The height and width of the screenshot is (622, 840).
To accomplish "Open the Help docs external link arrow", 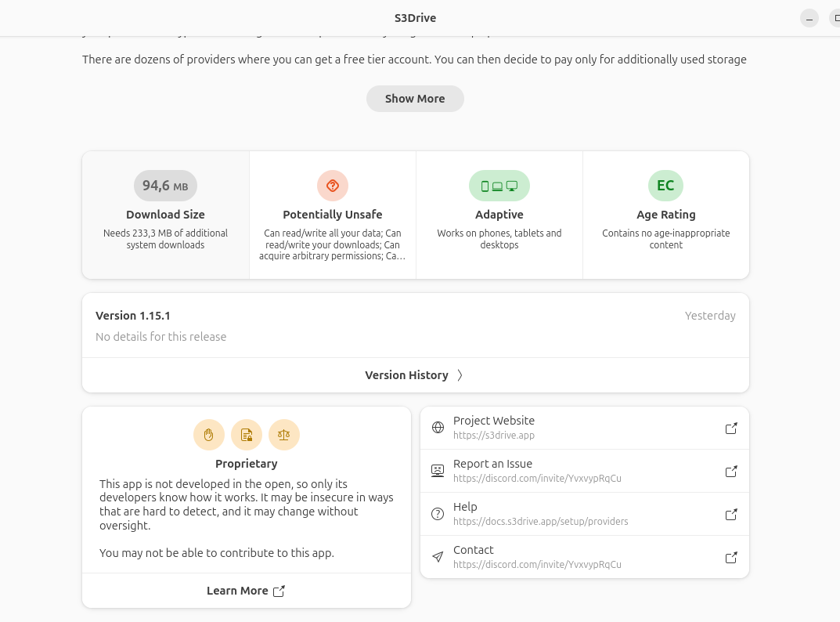I will point(731,515).
